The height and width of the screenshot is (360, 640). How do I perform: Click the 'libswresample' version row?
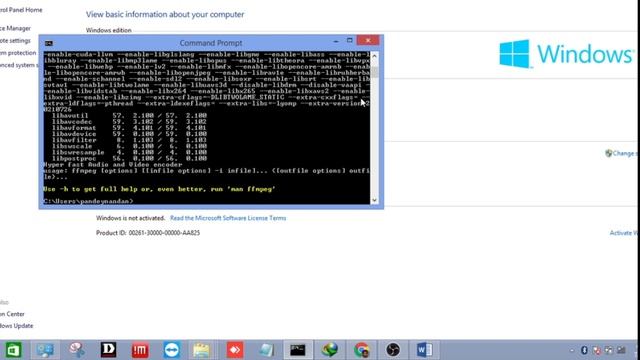click(x=129, y=152)
